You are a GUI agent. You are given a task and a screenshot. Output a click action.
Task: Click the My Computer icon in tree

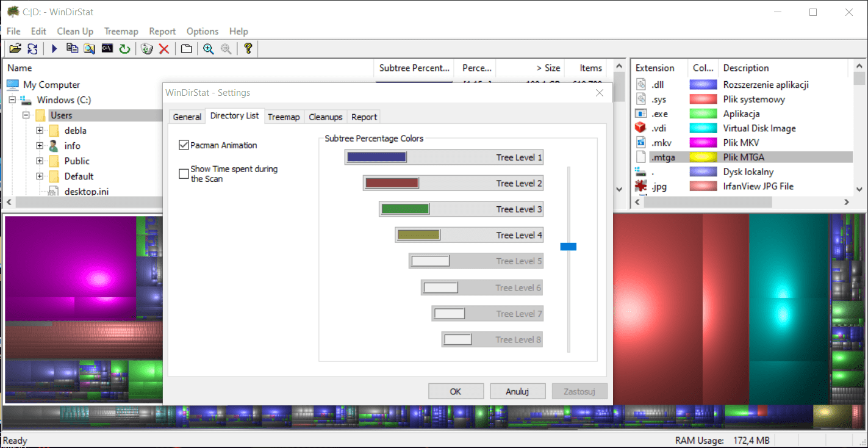(x=13, y=85)
